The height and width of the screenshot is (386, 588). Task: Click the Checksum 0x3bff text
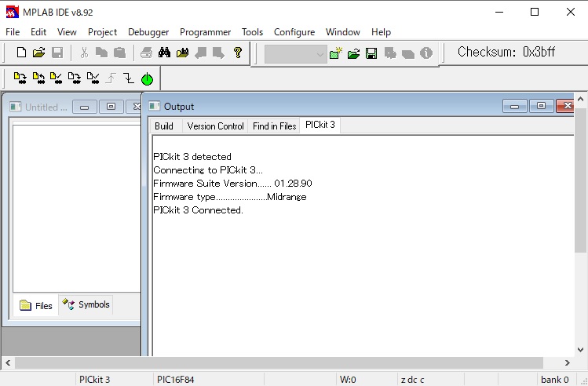coord(506,52)
